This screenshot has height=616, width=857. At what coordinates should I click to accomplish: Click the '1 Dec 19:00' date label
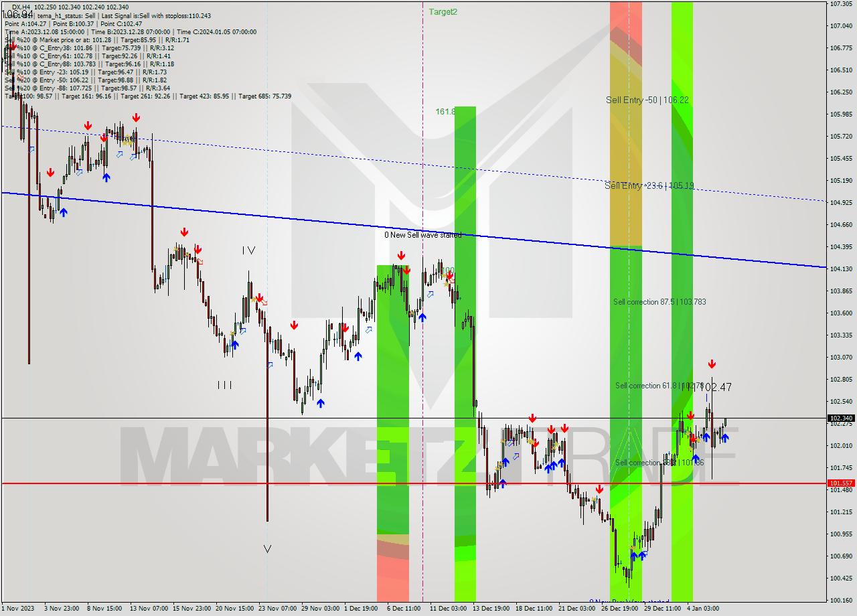coord(361,609)
